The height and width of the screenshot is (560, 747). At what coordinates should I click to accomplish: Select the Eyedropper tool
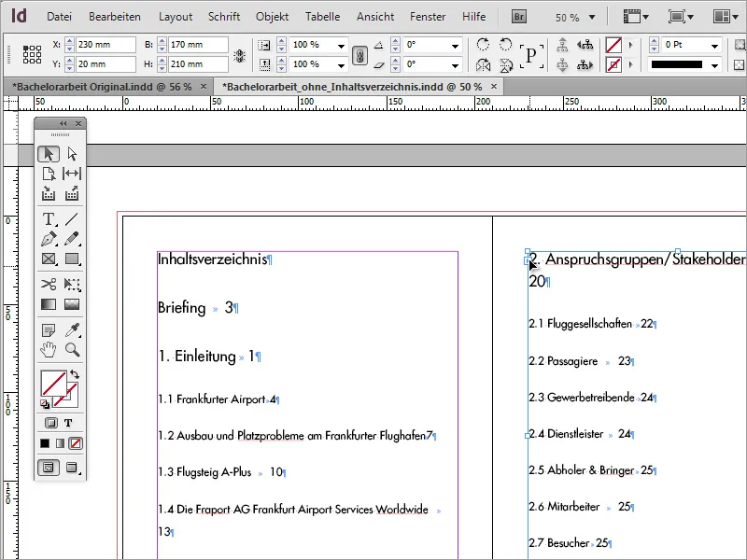[x=72, y=329]
